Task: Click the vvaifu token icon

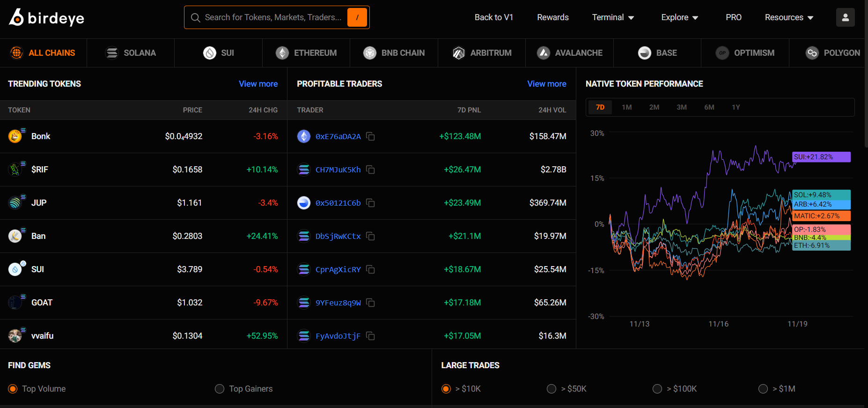Action: click(15, 336)
